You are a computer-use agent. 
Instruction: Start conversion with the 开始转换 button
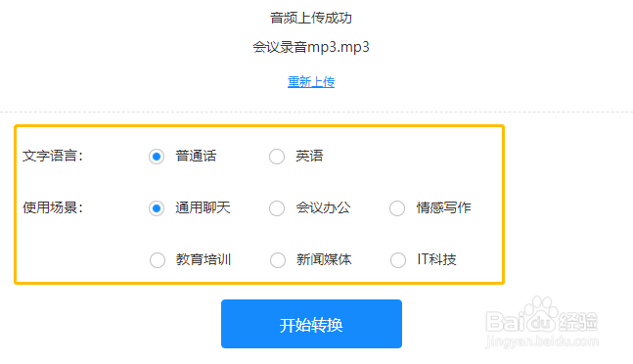pos(311,324)
